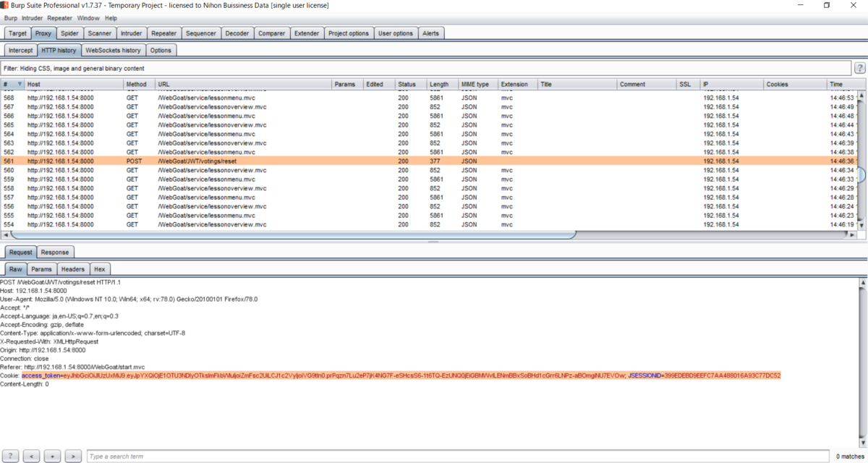Sort by the Cookies column header

(796, 85)
